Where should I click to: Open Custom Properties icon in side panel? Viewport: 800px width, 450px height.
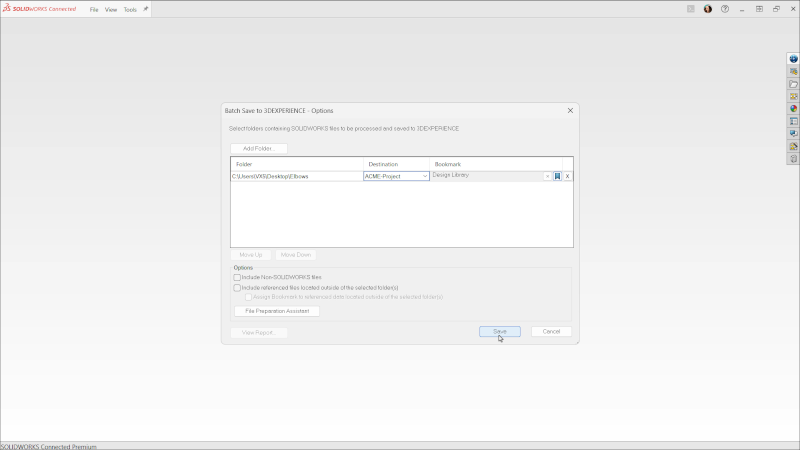[x=793, y=121]
